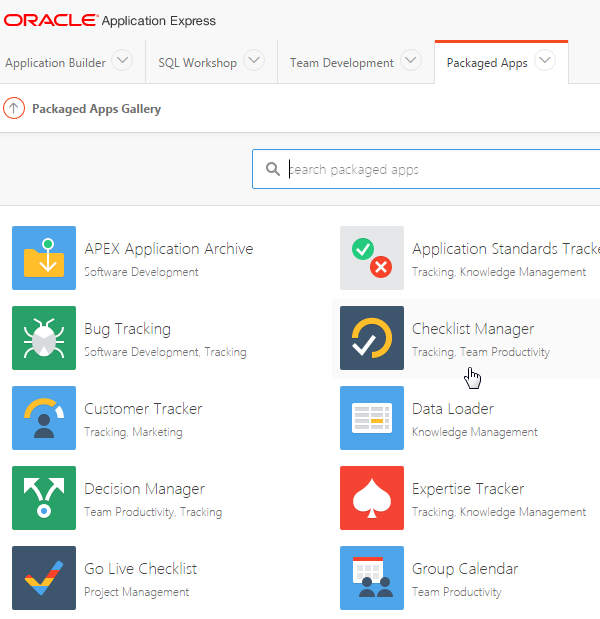Open the Application Standards Tracker check-and-cross icon
600x619 pixels.
coord(372,258)
